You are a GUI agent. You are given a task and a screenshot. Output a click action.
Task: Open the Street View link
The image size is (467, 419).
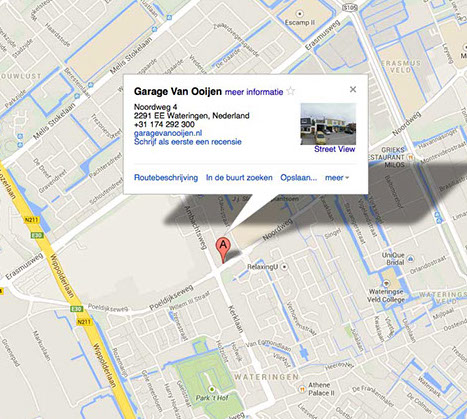(335, 149)
